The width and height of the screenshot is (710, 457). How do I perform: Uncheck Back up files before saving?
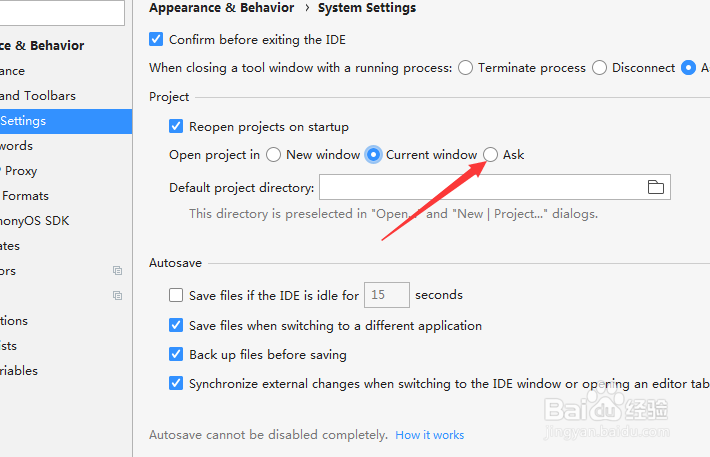pyautogui.click(x=177, y=355)
